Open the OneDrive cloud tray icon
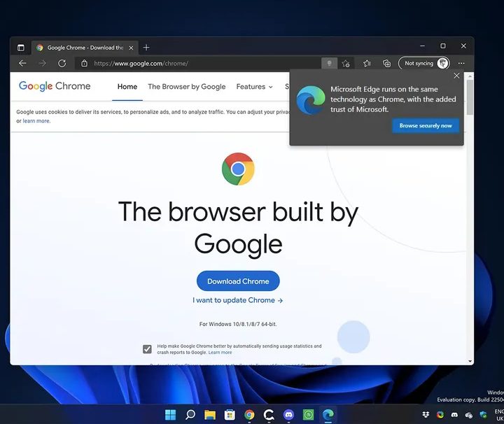504x424 pixels. [468, 415]
